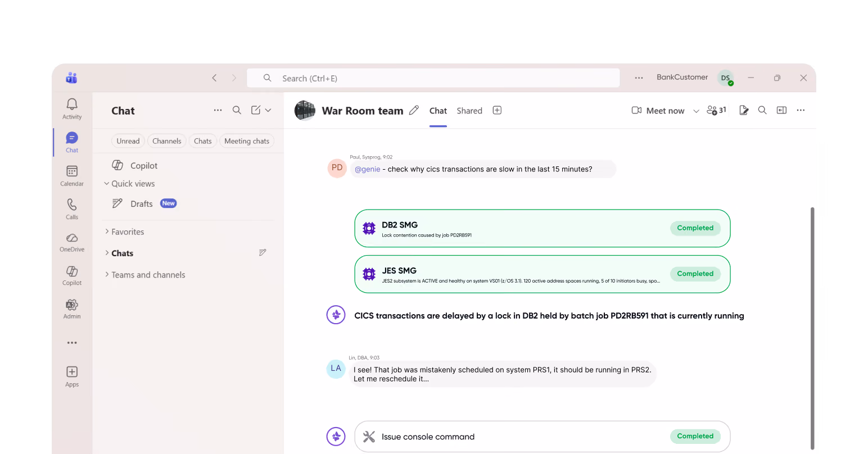Open Activity in the left rail

coord(72,108)
